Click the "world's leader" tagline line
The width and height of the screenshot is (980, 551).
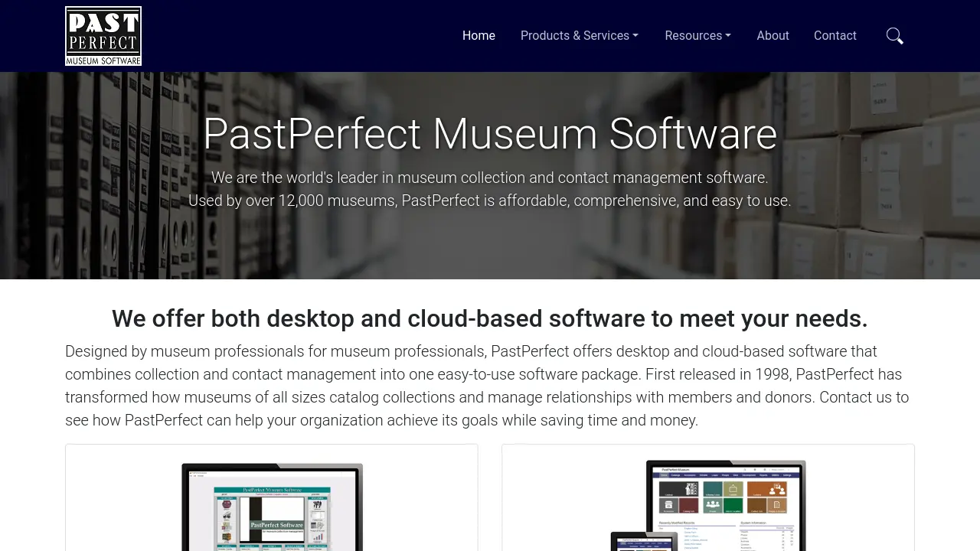490,178
